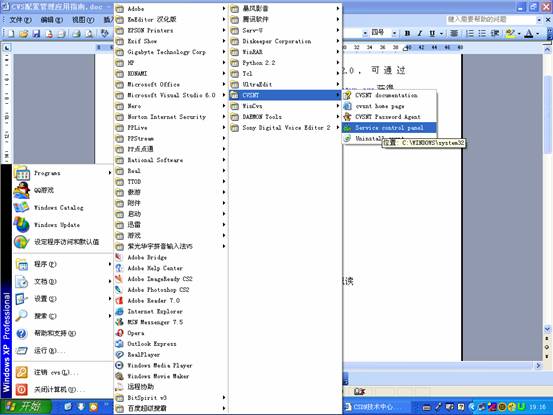
Task: Open Service control panel entry
Action: (x=389, y=128)
